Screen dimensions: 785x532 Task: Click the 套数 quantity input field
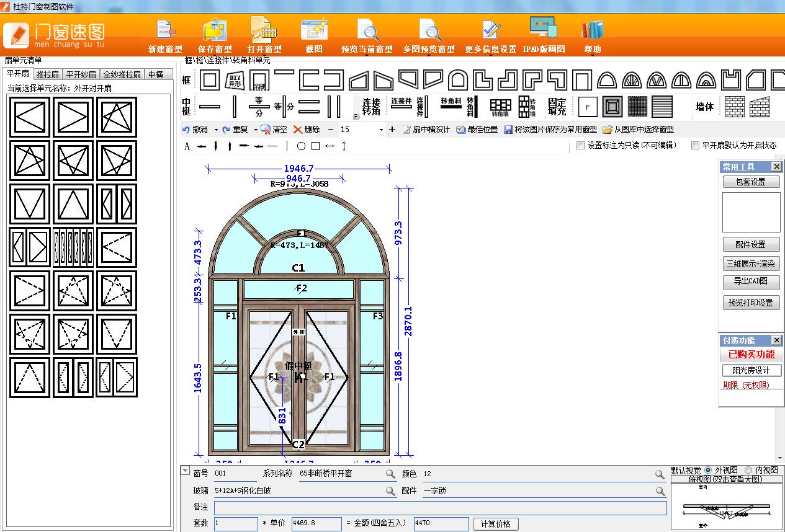tap(236, 524)
